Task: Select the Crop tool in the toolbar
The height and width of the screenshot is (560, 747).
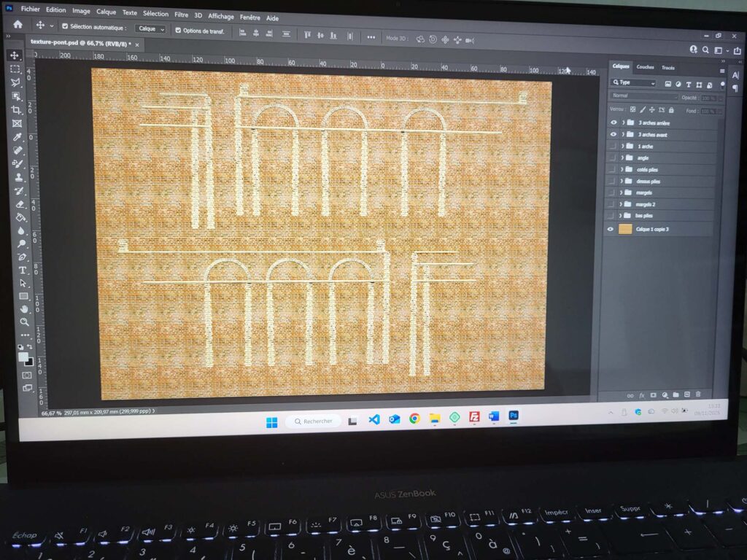Action: [x=16, y=110]
